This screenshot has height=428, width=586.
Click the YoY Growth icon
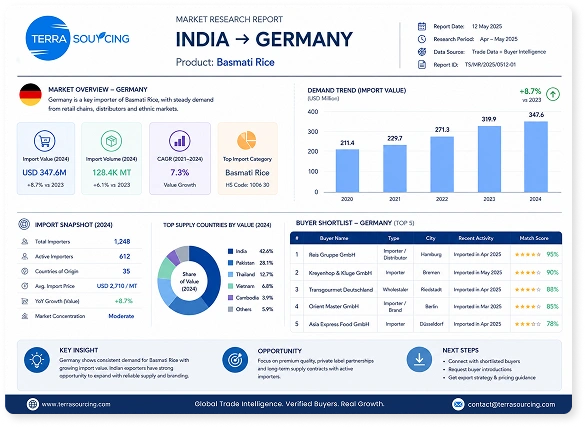coord(25,301)
